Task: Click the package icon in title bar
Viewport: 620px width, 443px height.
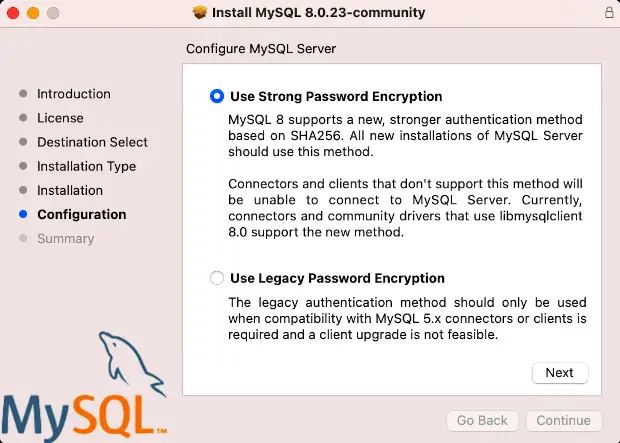Action: (200, 13)
